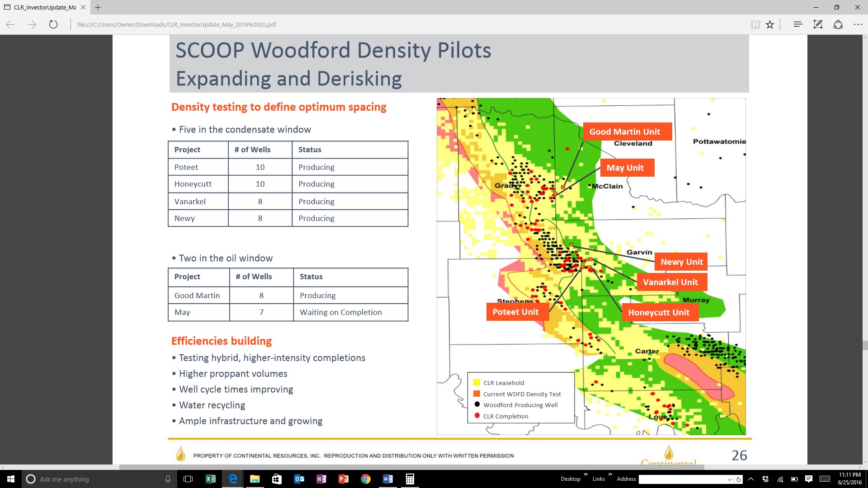This screenshot has height=488, width=868.
Task: Click the 'Good Martin' project table cell
Action: click(x=199, y=296)
